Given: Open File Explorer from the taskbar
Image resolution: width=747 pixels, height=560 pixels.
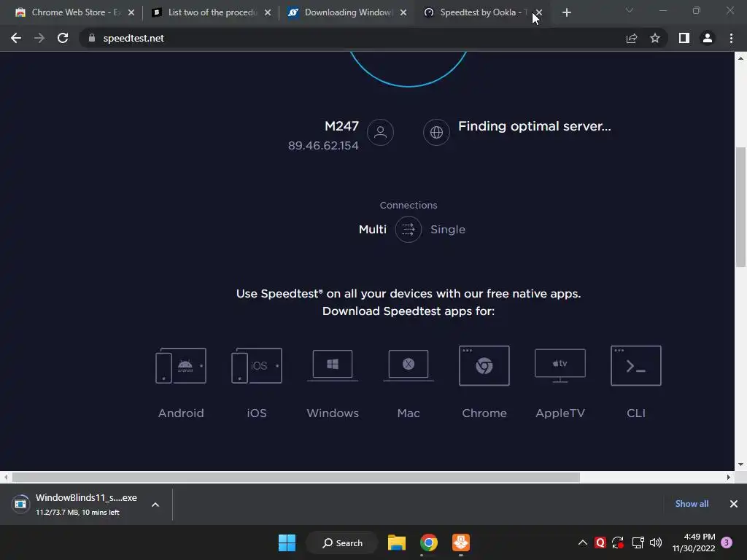Looking at the screenshot, I should 396,542.
